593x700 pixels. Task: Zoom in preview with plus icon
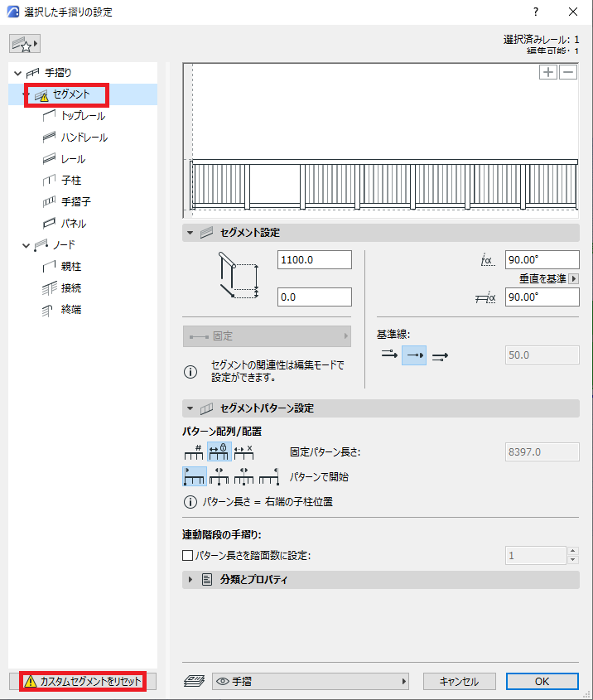pyautogui.click(x=548, y=72)
